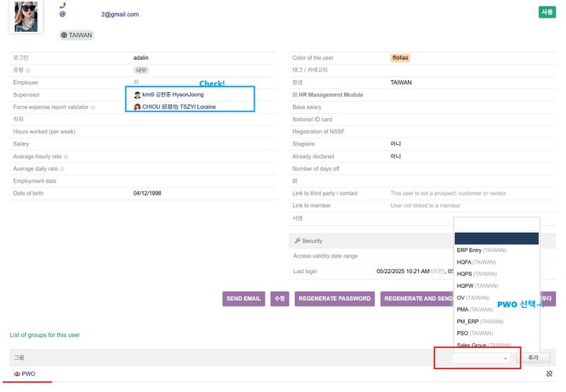Click the @ email icon
The width and height of the screenshot is (566, 392).
62,14
